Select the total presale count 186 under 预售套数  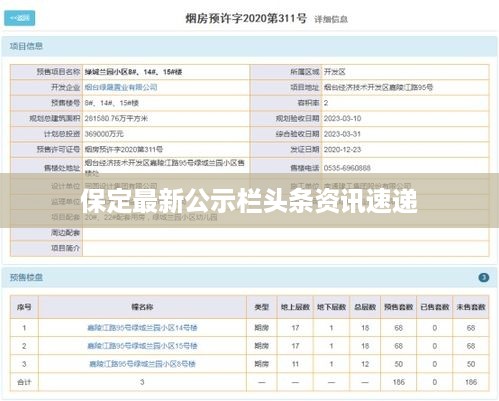[x=399, y=382]
